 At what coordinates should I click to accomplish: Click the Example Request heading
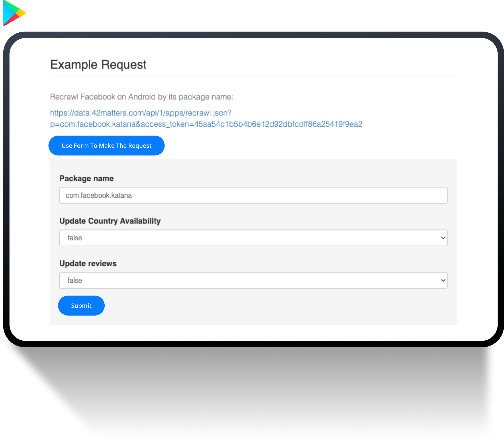click(98, 64)
